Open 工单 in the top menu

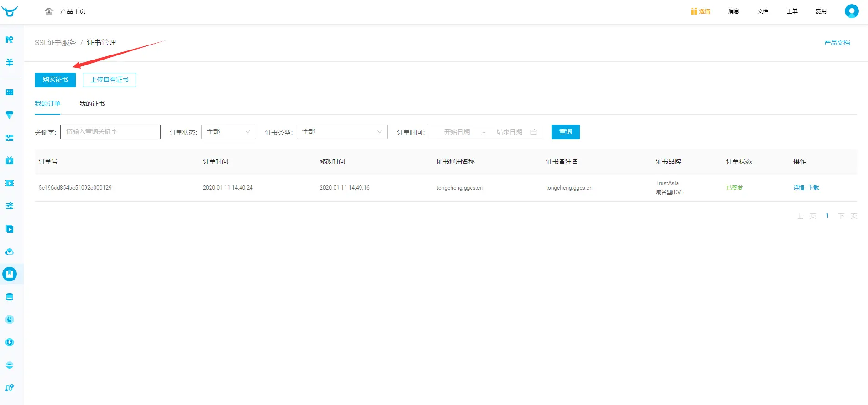(x=792, y=11)
